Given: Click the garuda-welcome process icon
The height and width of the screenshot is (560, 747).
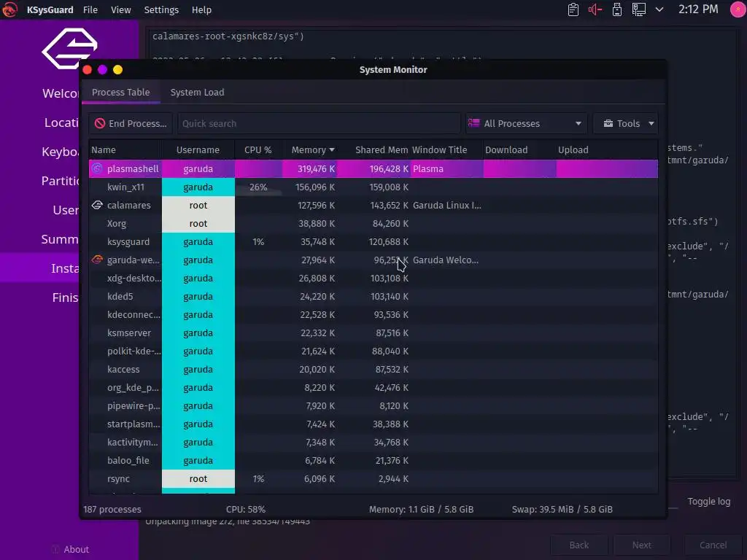Looking at the screenshot, I should (x=97, y=260).
